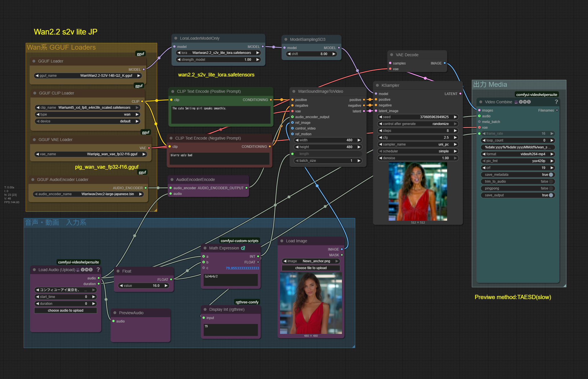Open the scheduler simple dropdown
The width and height of the screenshot is (588, 379).
point(417,151)
